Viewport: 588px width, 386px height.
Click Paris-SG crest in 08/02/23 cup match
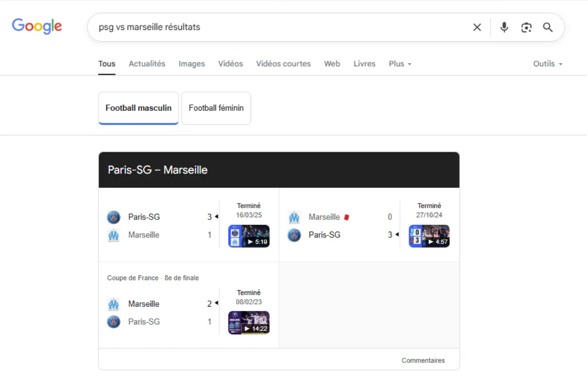[x=114, y=322]
